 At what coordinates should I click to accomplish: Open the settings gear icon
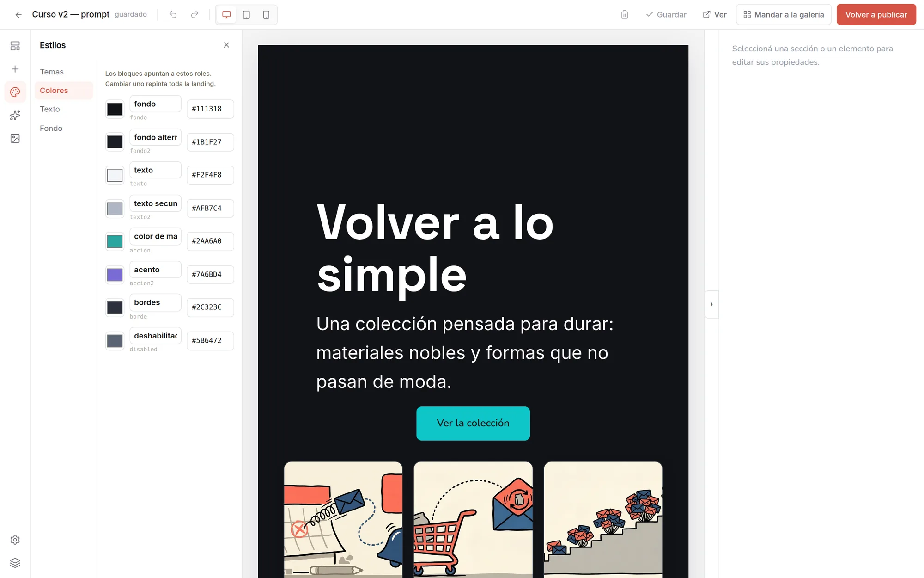15,540
